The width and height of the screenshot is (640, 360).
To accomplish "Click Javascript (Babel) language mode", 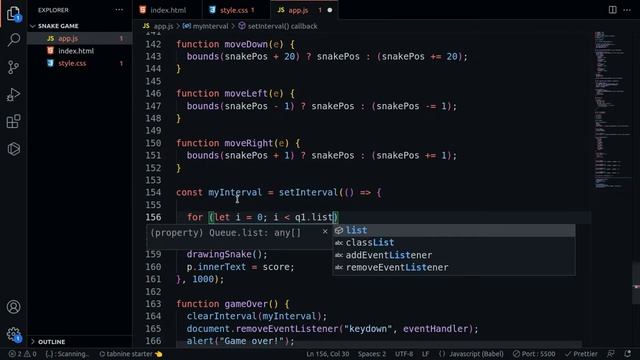I will pyautogui.click(x=471, y=354).
